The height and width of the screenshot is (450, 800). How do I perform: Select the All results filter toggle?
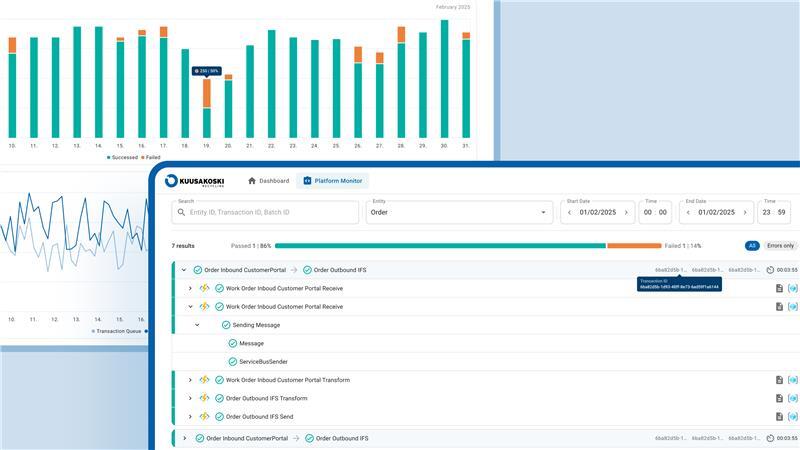pos(752,245)
